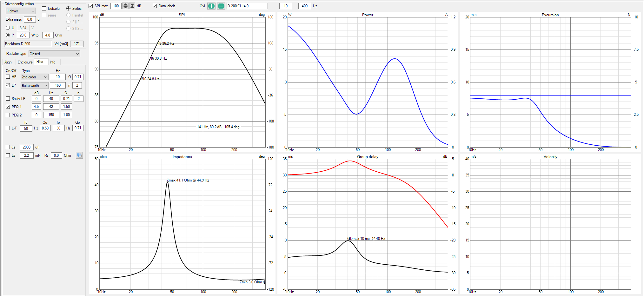Click the PEQ 2 Q 1.00 field
Screen dimensions: 644x297
pyautogui.click(x=66, y=115)
